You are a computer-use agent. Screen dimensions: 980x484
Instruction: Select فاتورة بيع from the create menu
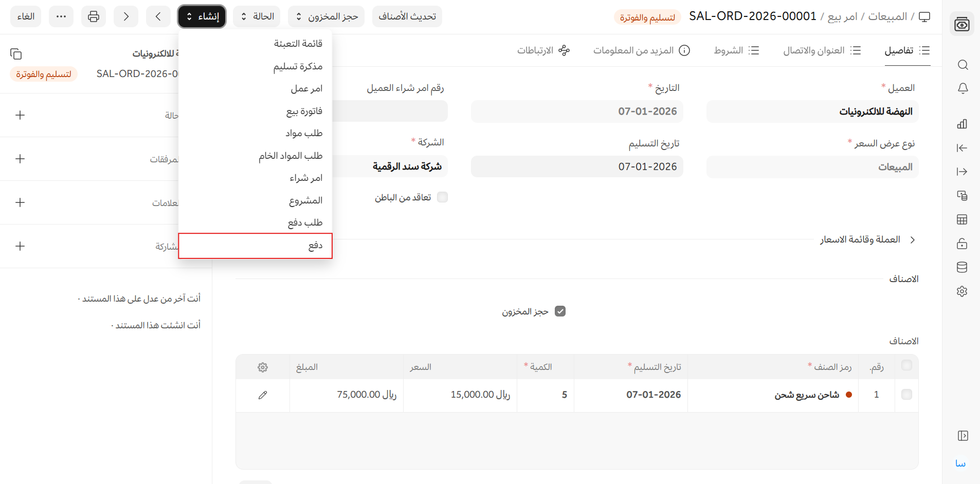tap(304, 111)
